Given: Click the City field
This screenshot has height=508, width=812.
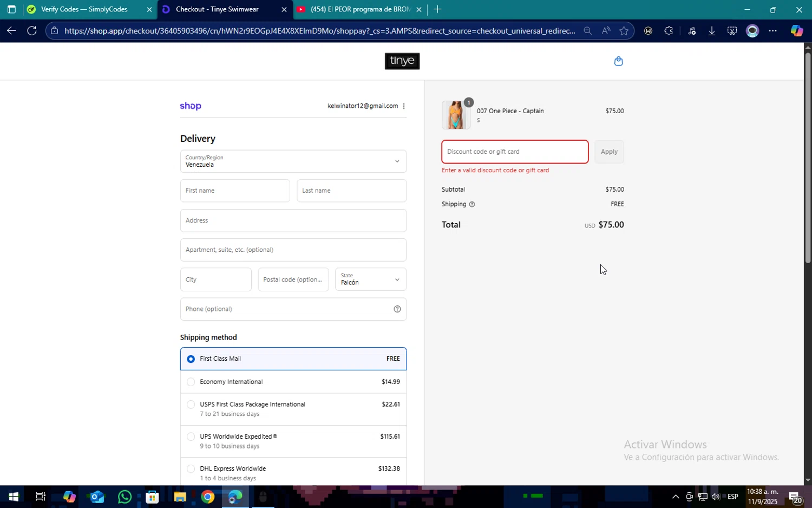Looking at the screenshot, I should coord(216,279).
